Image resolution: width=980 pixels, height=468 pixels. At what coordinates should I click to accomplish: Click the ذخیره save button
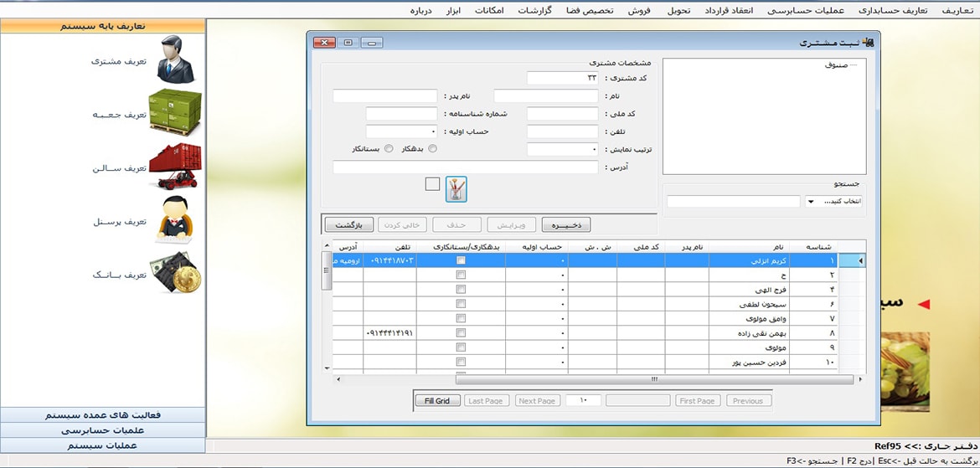tap(566, 224)
